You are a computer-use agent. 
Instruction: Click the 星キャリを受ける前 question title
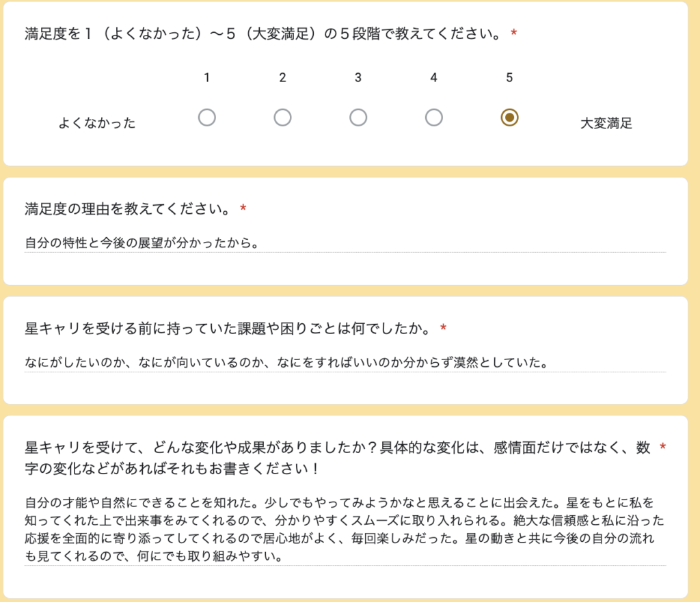click(228, 329)
